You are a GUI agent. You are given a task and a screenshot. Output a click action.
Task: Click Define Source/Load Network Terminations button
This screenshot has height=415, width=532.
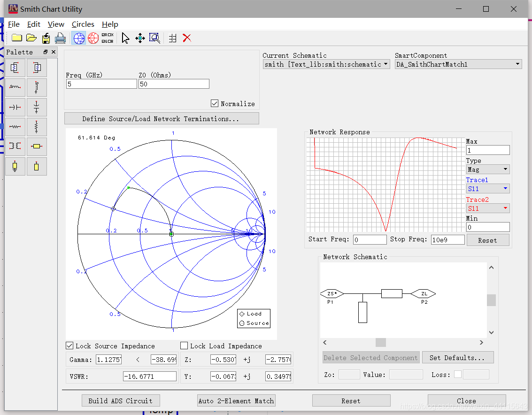point(162,118)
